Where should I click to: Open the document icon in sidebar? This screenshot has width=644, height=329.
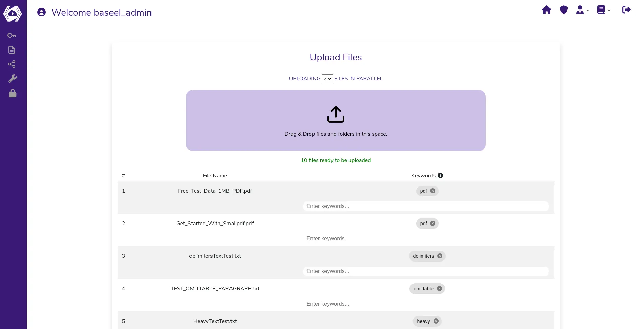[12, 50]
